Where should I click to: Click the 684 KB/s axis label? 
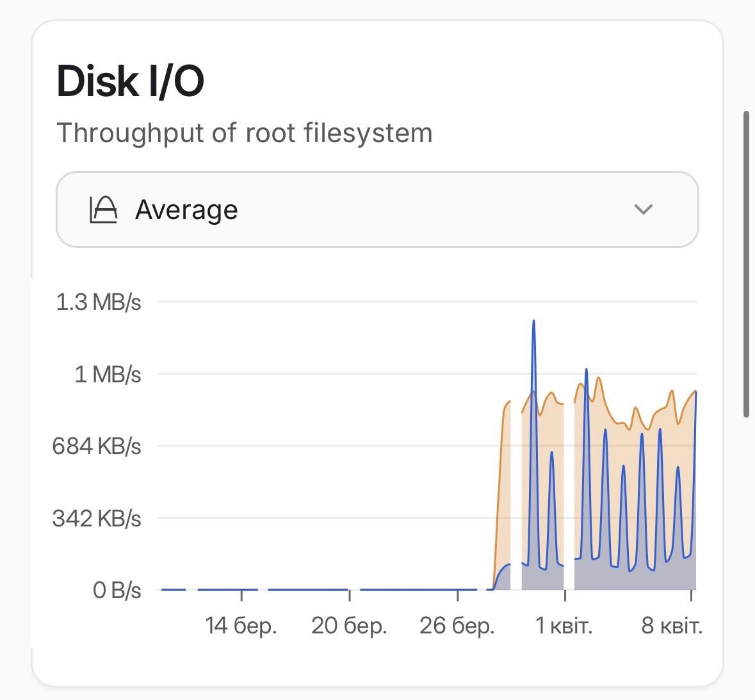[x=97, y=446]
